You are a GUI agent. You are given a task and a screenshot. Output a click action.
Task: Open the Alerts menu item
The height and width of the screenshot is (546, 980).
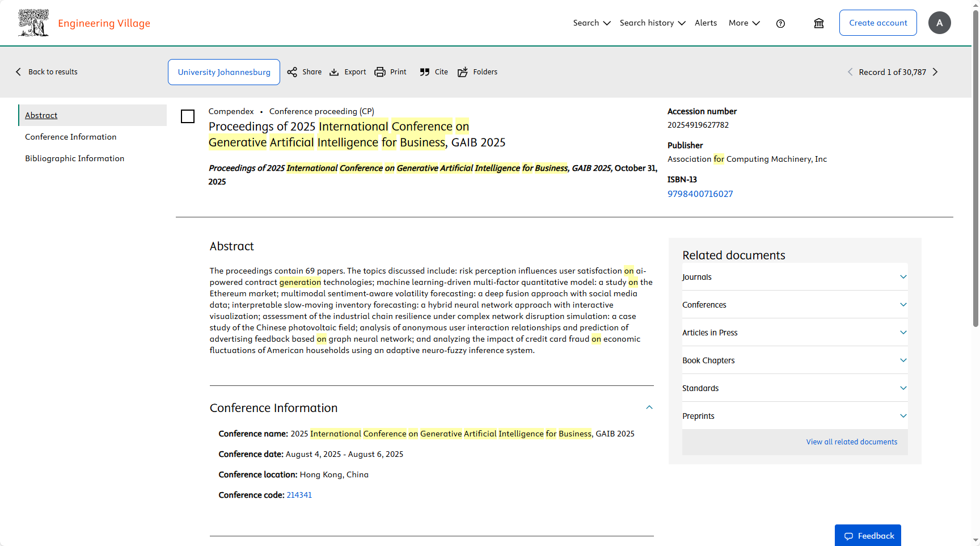click(706, 23)
